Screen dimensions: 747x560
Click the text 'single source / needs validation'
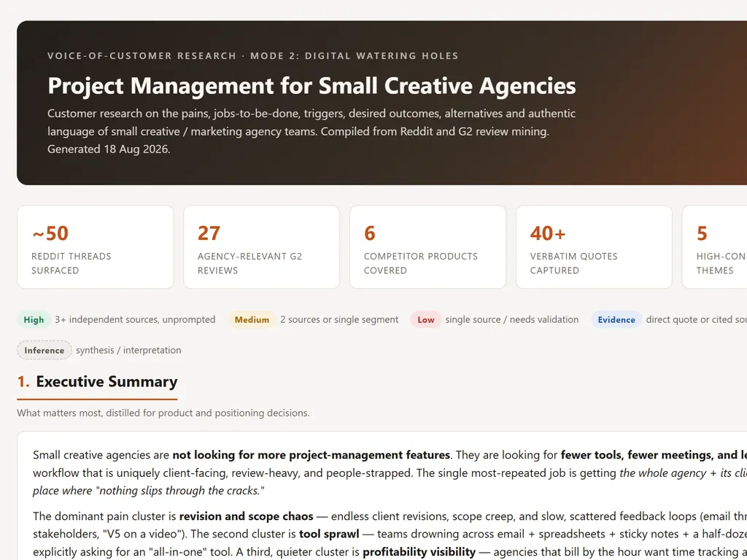pos(512,319)
